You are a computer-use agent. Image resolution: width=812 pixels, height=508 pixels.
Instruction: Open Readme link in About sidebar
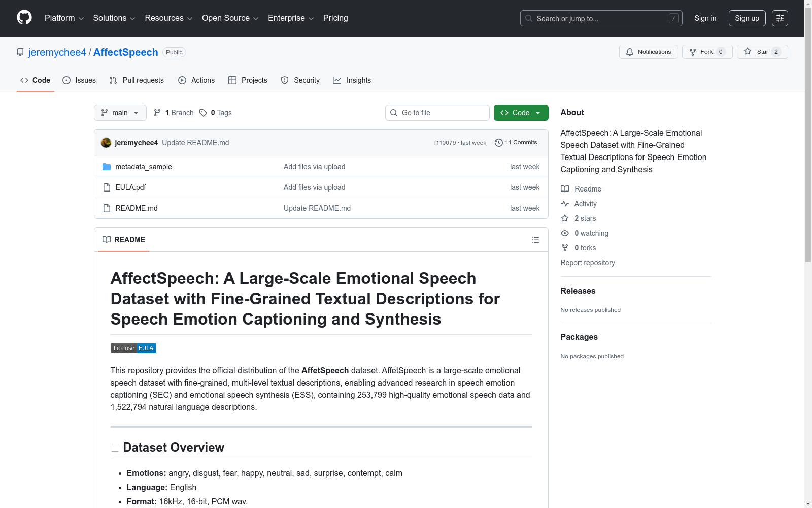pyautogui.click(x=581, y=189)
